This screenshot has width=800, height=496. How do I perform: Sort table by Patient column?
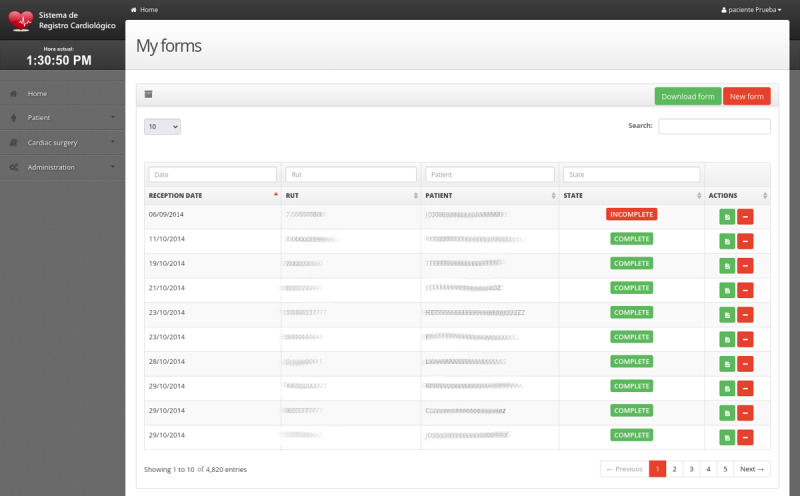coord(490,195)
